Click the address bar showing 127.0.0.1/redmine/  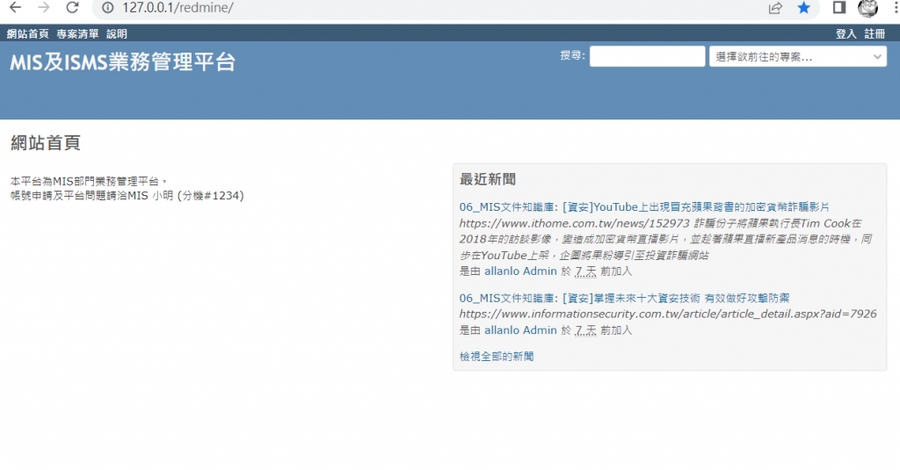pyautogui.click(x=400, y=8)
